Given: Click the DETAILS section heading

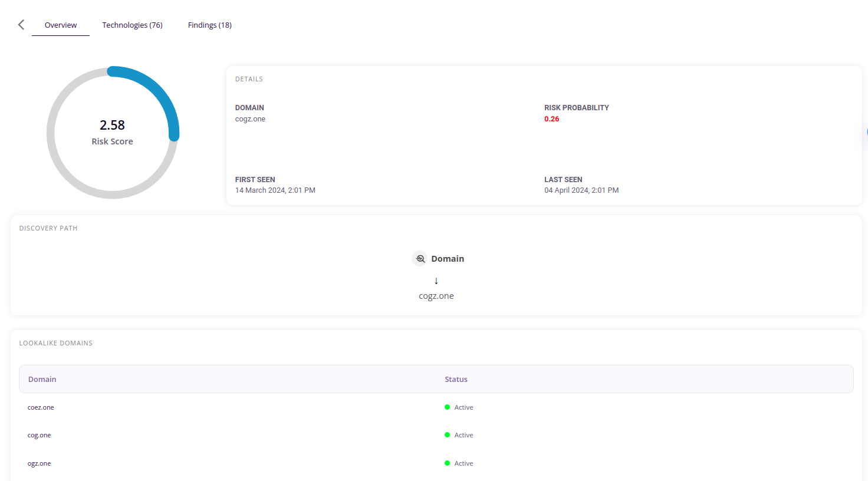Looking at the screenshot, I should point(249,79).
